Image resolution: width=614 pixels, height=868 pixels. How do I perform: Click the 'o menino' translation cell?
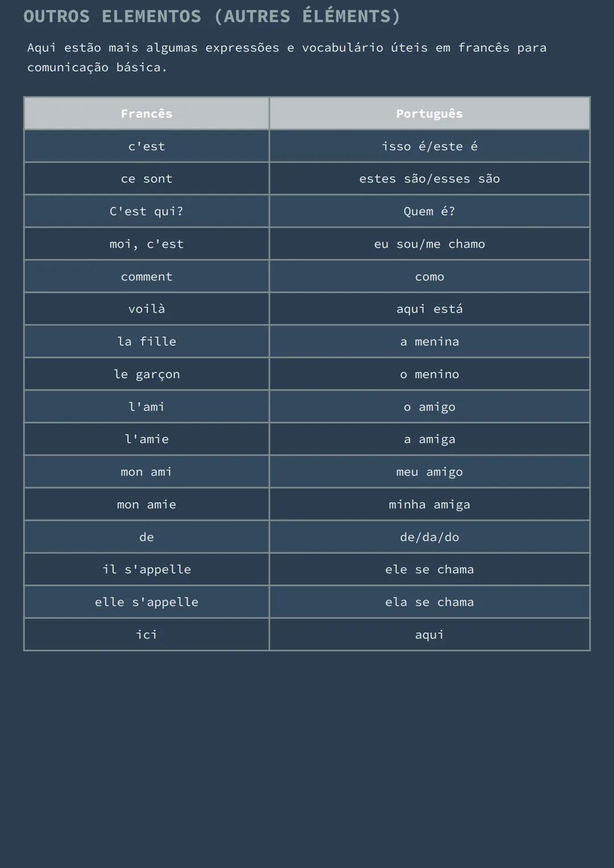pos(429,374)
